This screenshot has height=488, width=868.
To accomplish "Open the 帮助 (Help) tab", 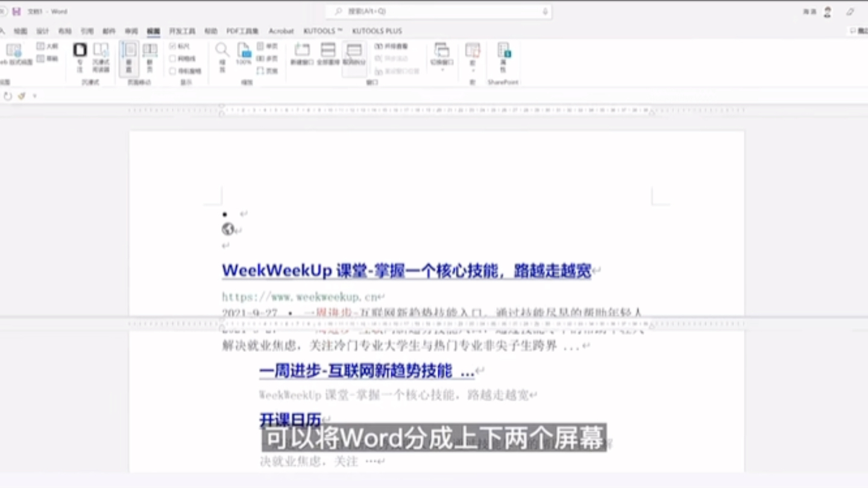I will pos(210,31).
